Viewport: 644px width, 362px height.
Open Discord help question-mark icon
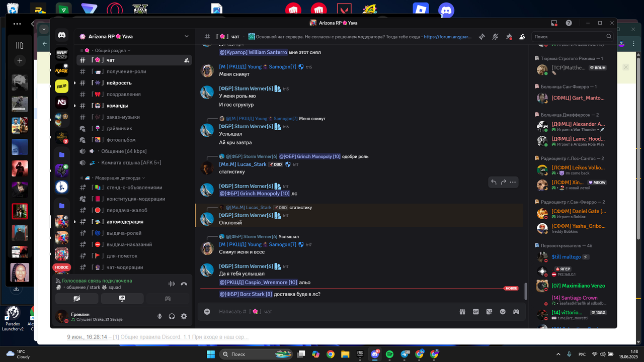pyautogui.click(x=569, y=23)
